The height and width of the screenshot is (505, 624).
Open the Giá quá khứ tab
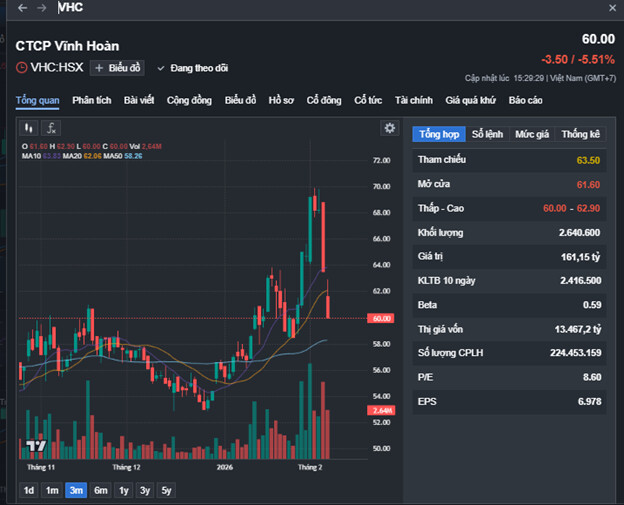[x=470, y=100]
